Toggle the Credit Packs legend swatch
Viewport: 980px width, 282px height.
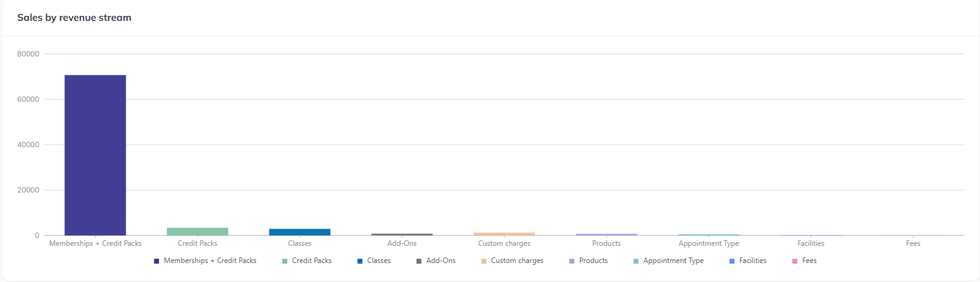[x=285, y=261]
